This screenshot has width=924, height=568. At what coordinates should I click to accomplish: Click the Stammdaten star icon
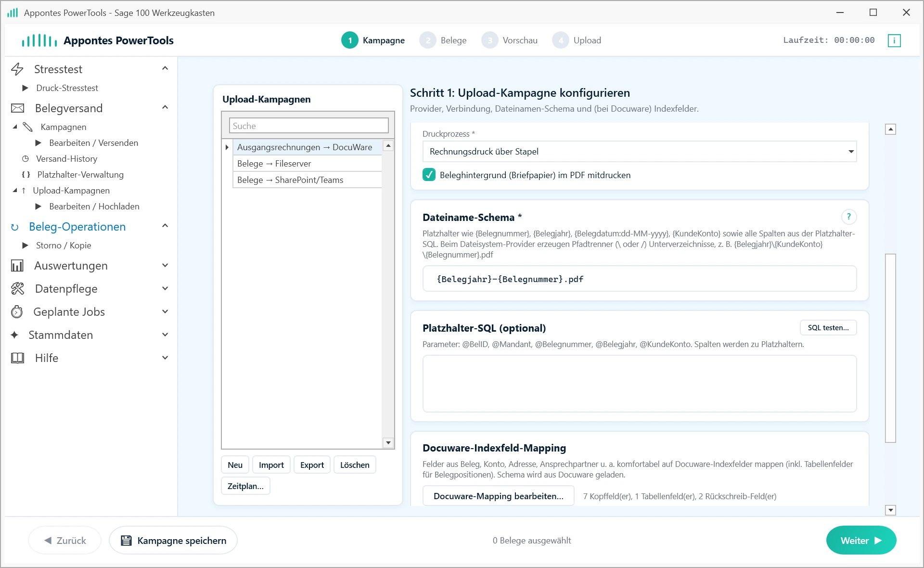pyautogui.click(x=15, y=335)
